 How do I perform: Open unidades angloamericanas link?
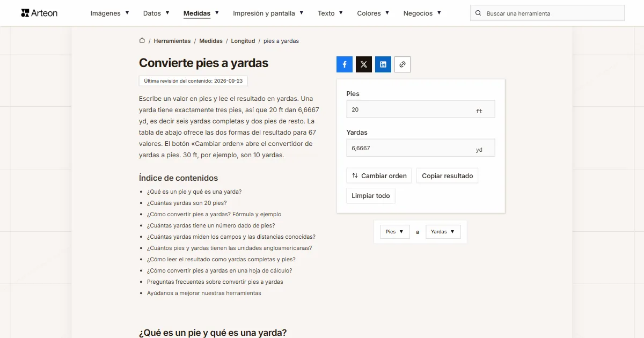[x=229, y=248]
